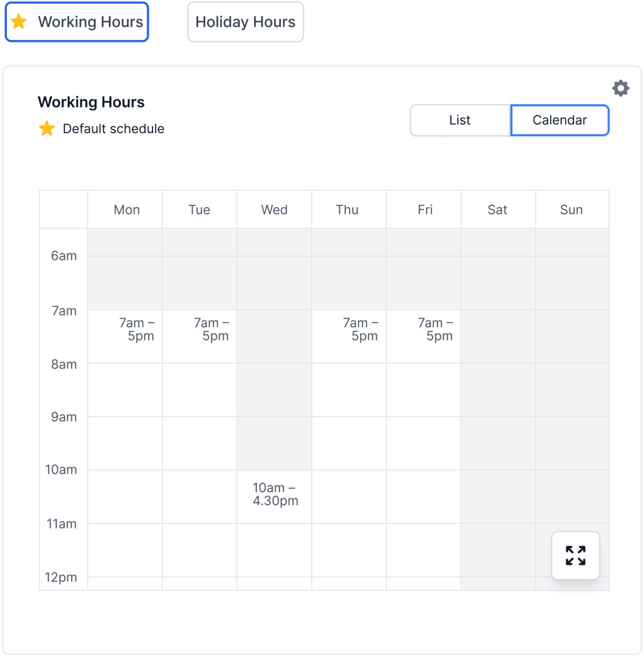Click Thursday's 7am – 5pm time block

[x=360, y=330]
